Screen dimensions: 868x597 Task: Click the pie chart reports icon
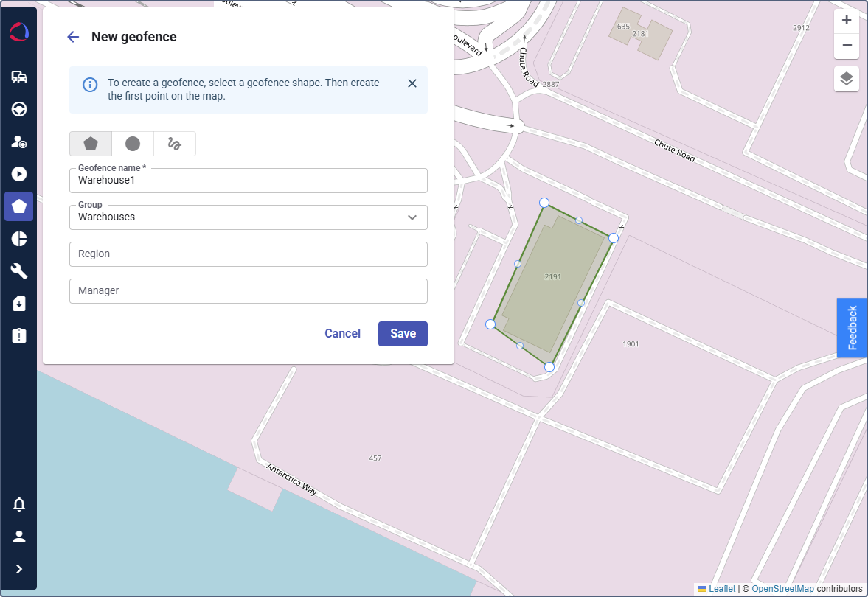(19, 239)
